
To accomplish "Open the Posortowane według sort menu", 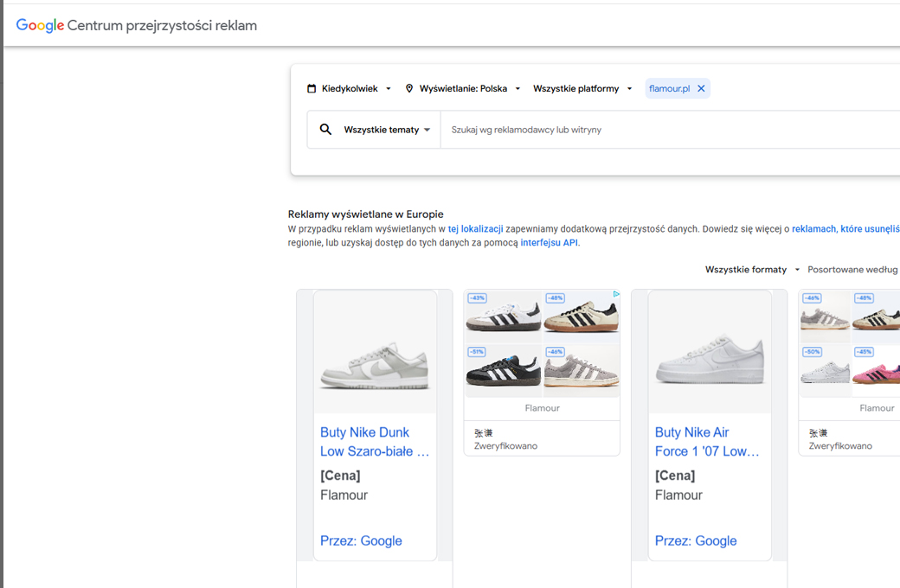I will [x=852, y=270].
